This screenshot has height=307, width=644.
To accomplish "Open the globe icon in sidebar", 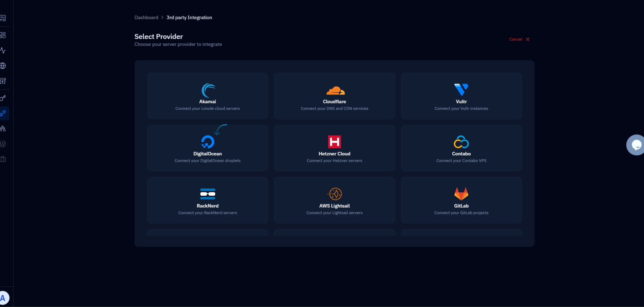I will coord(3,66).
